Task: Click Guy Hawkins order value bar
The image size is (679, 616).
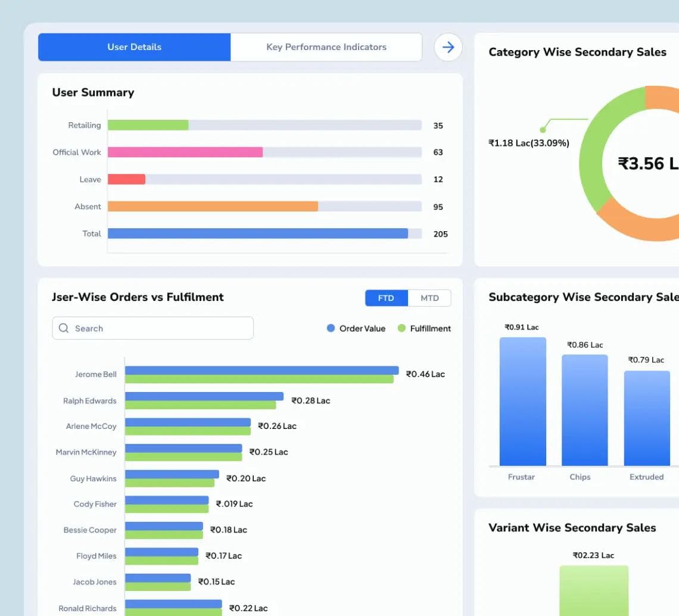Action: tap(172, 474)
